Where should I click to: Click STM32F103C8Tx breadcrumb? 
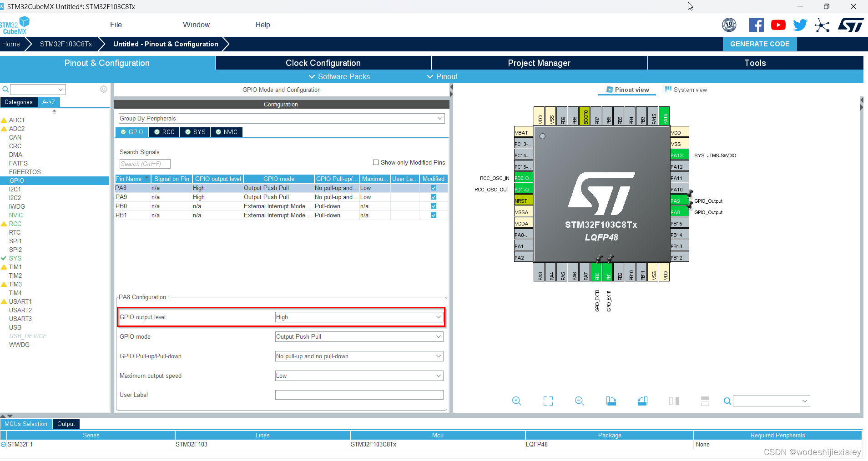click(x=66, y=44)
